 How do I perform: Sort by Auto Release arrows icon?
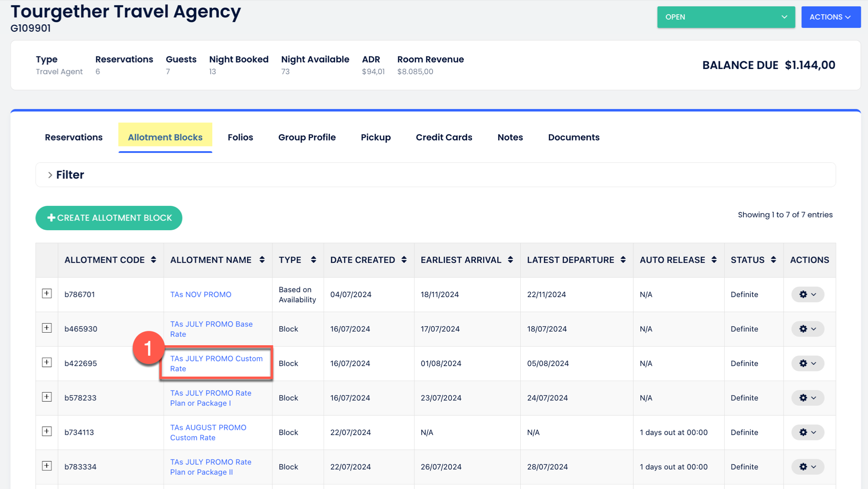click(x=714, y=260)
